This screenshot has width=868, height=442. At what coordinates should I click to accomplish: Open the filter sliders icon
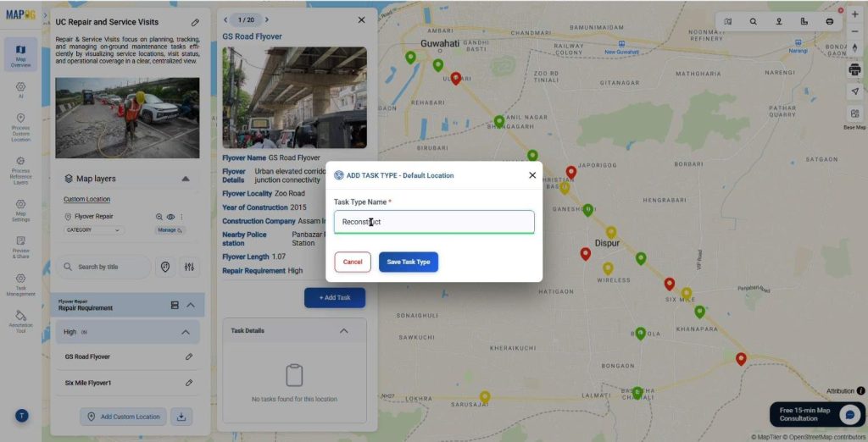pos(189,267)
